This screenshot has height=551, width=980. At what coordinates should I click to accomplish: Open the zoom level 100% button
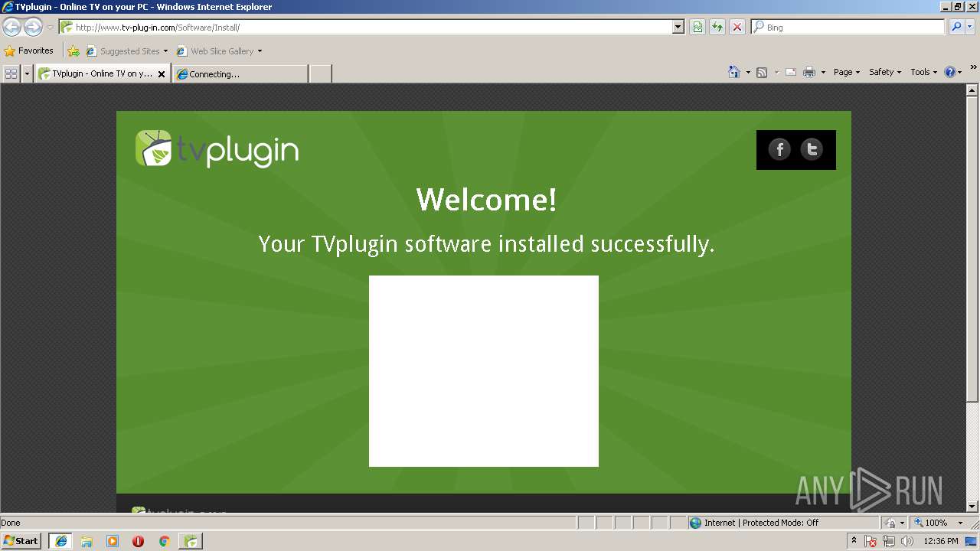click(932, 523)
